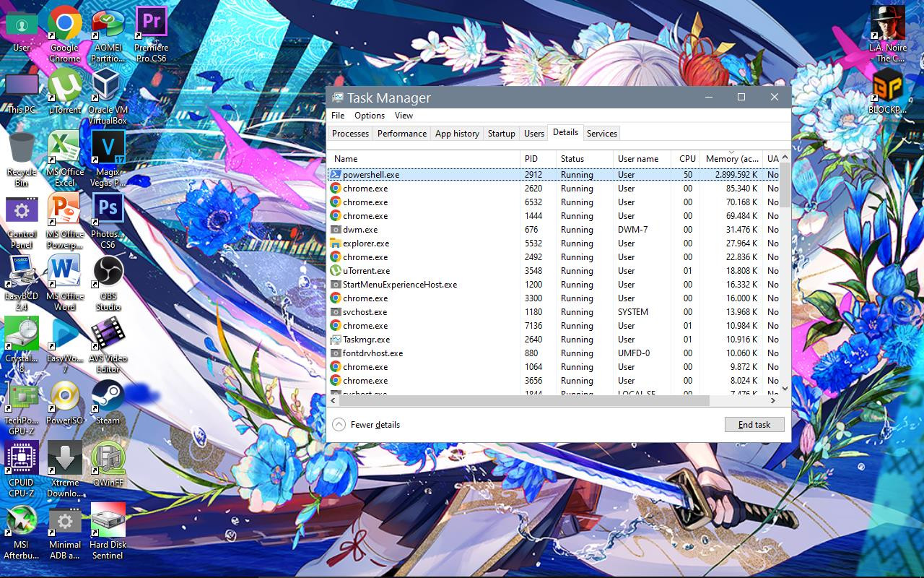Switch to the Services tab

click(601, 134)
